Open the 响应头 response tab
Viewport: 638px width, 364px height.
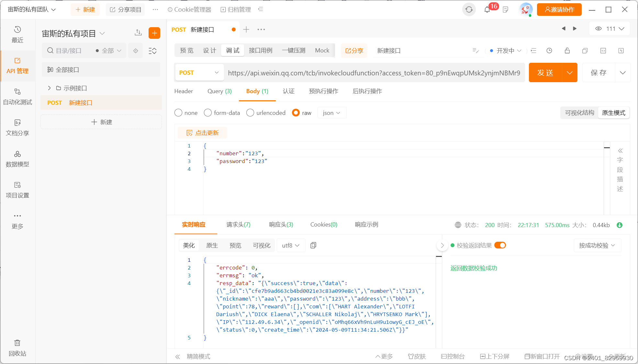coord(281,225)
